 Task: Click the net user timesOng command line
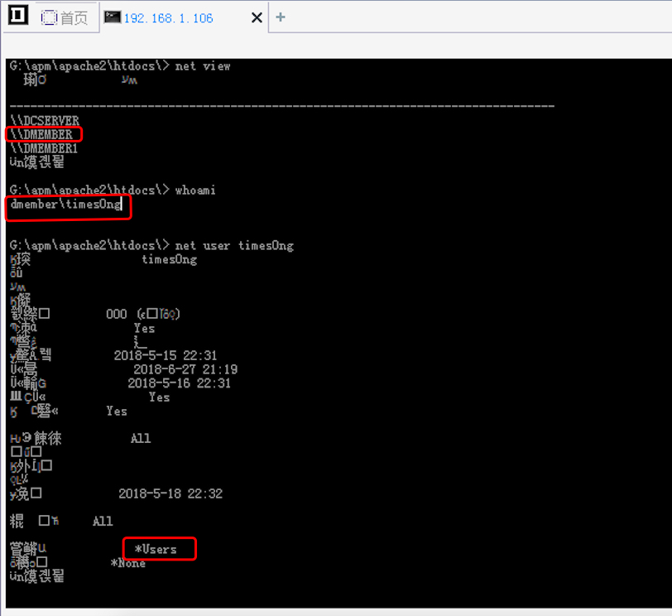(151, 246)
